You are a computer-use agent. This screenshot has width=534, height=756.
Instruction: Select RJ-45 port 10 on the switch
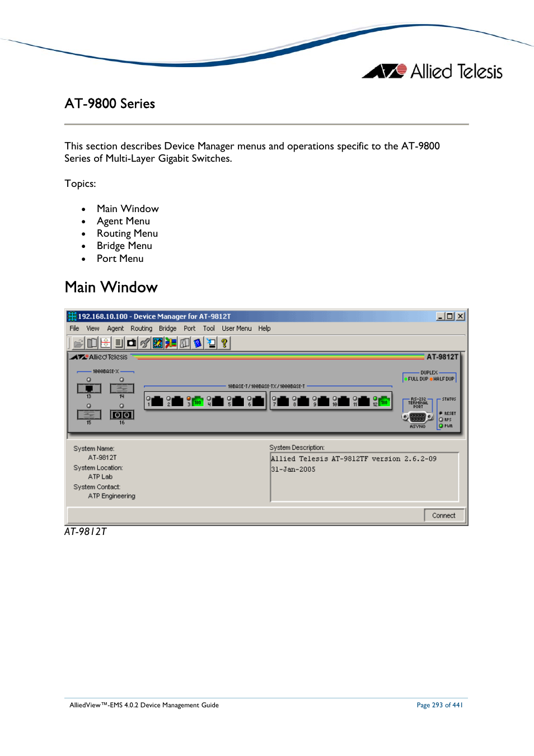point(344,401)
